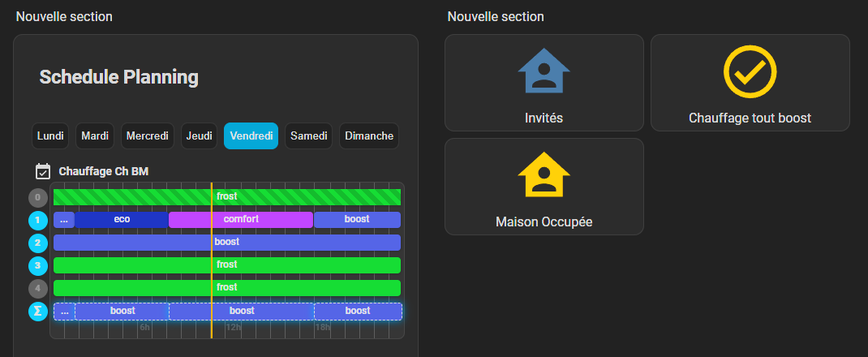This screenshot has width=868, height=357.
Task: Click the Maison Occupée house icon
Action: click(544, 175)
